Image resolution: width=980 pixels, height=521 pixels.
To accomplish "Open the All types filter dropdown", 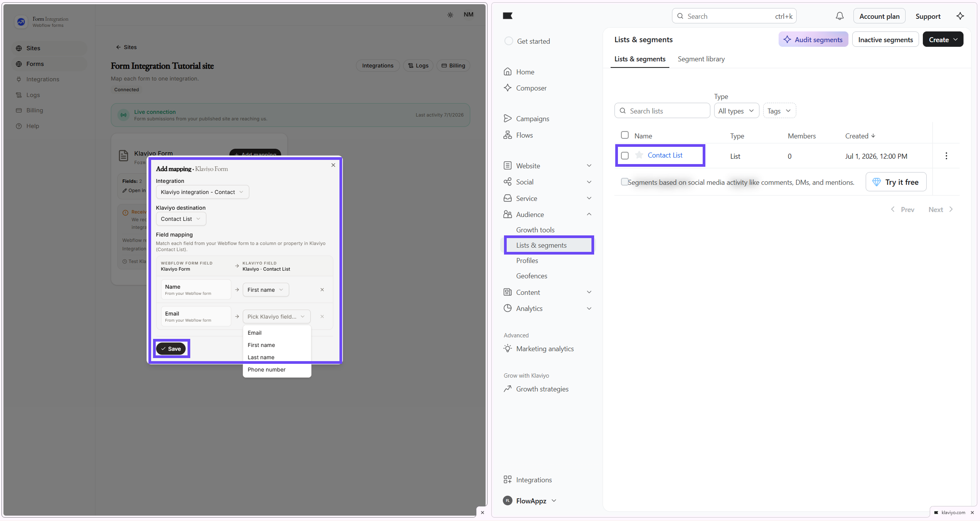I will 736,111.
